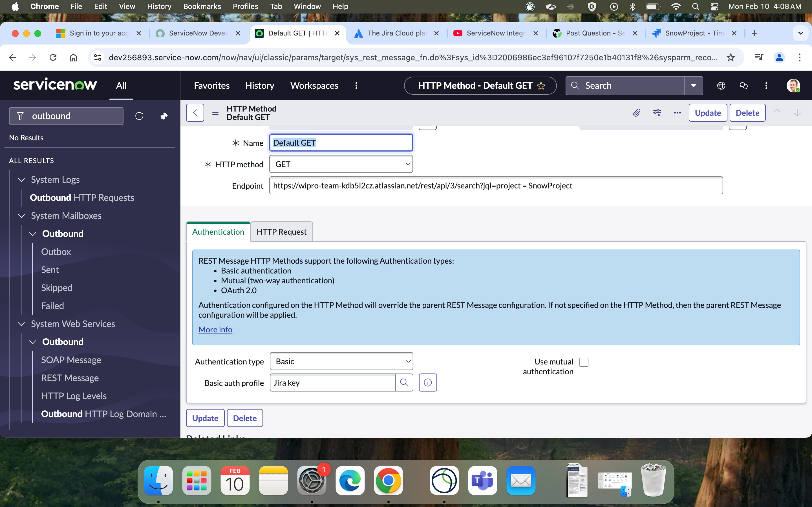The width and height of the screenshot is (812, 507).
Task: Click the form context menu hamburger icon
Action: (x=215, y=113)
